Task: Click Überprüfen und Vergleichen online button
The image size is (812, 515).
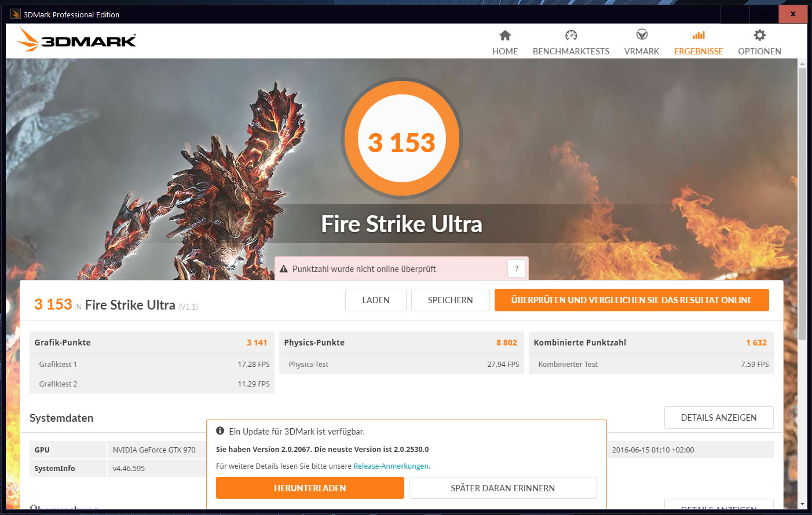Action: click(632, 300)
